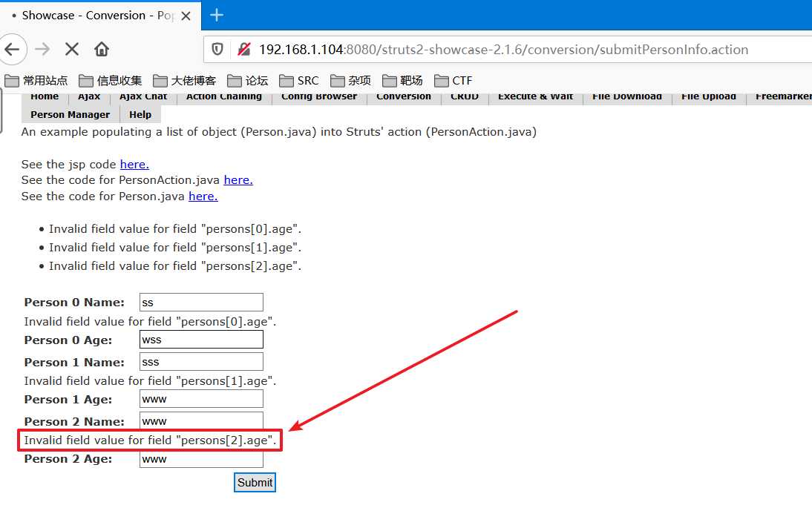Follow the jsp code here link
The width and height of the screenshot is (812, 505).
134,165
